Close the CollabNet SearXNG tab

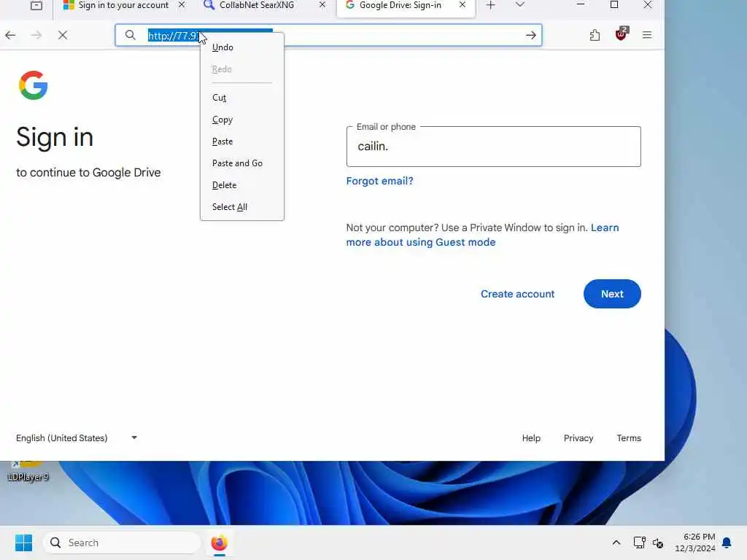[322, 5]
